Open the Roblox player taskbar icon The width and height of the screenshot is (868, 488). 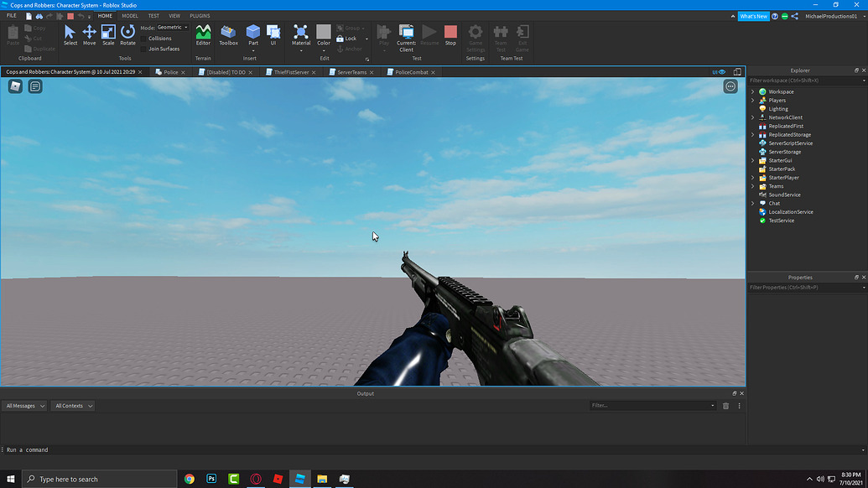[278, 479]
